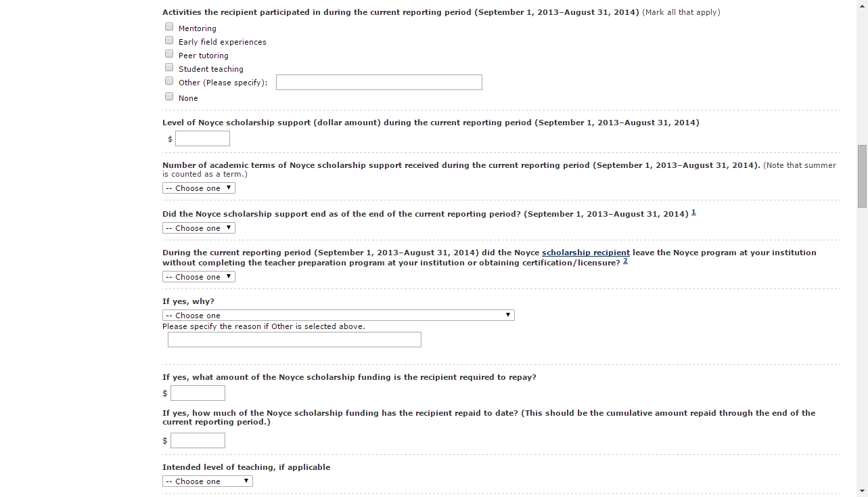The width and height of the screenshot is (868, 497).
Task: Expand the intended level of teaching dropdown
Action: 208,481
